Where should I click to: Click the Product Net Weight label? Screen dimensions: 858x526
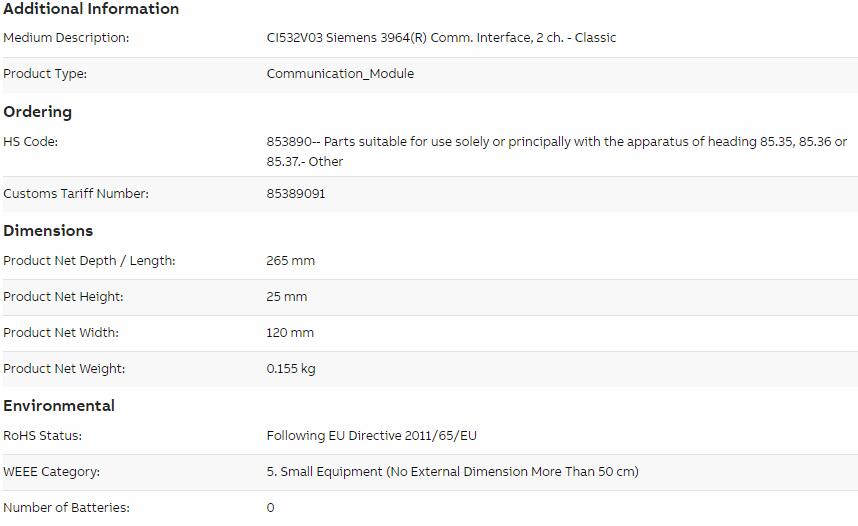pos(64,369)
